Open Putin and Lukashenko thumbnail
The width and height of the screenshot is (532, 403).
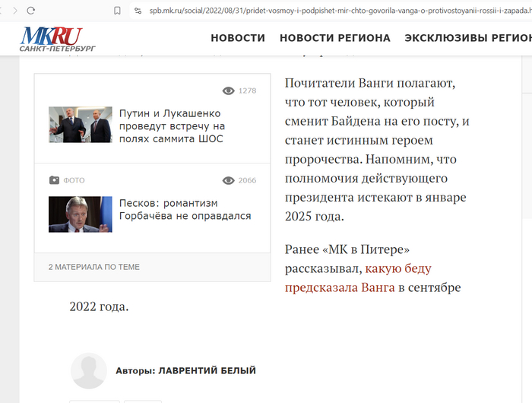tap(81, 125)
